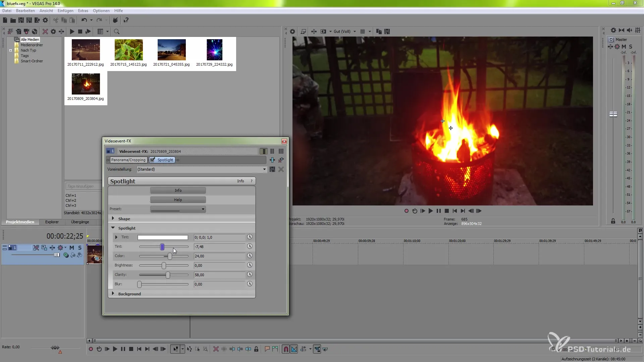644x362 pixels.
Task: Delete preset with the X icon
Action: coord(281,169)
